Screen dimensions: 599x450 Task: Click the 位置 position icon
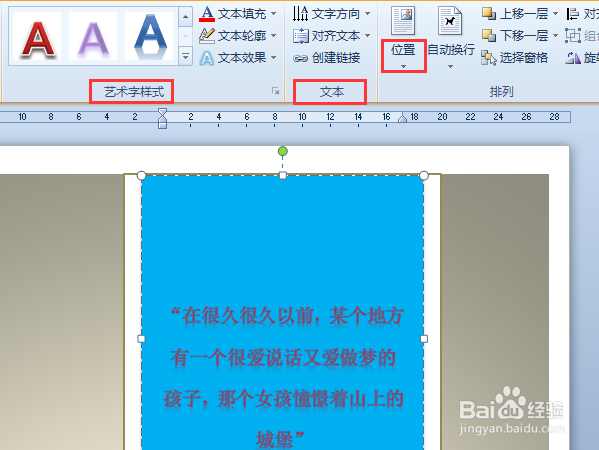tap(403, 20)
